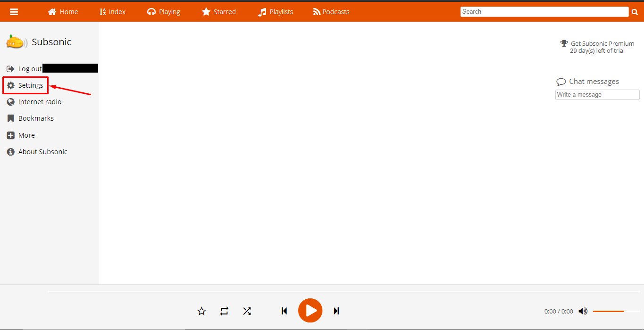Open Playlists from the top bar
The height and width of the screenshot is (330, 644).
[x=276, y=12]
